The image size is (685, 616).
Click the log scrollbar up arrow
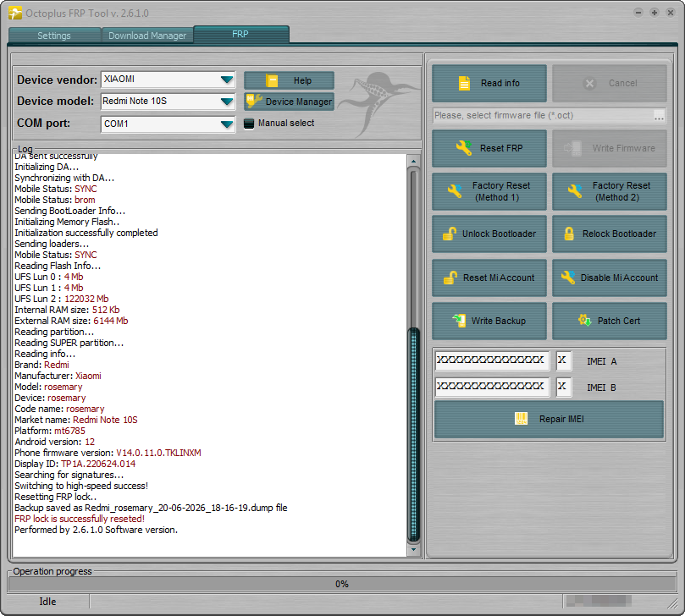click(413, 161)
